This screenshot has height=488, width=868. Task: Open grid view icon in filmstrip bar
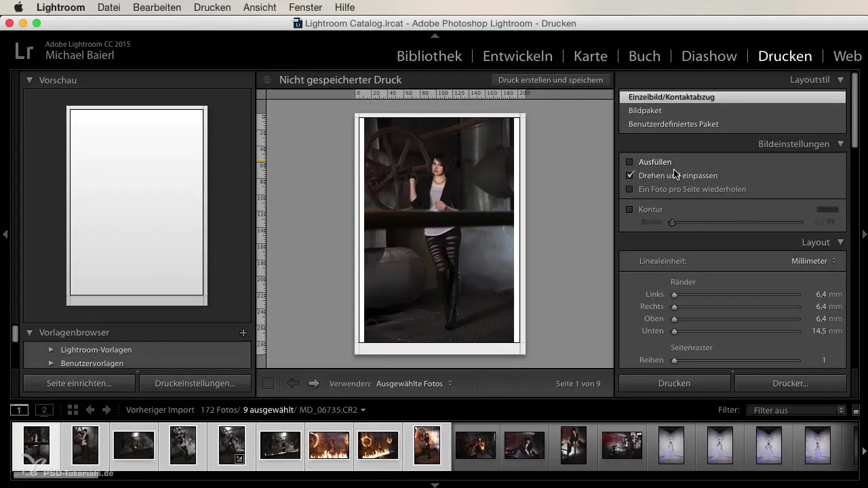click(73, 410)
